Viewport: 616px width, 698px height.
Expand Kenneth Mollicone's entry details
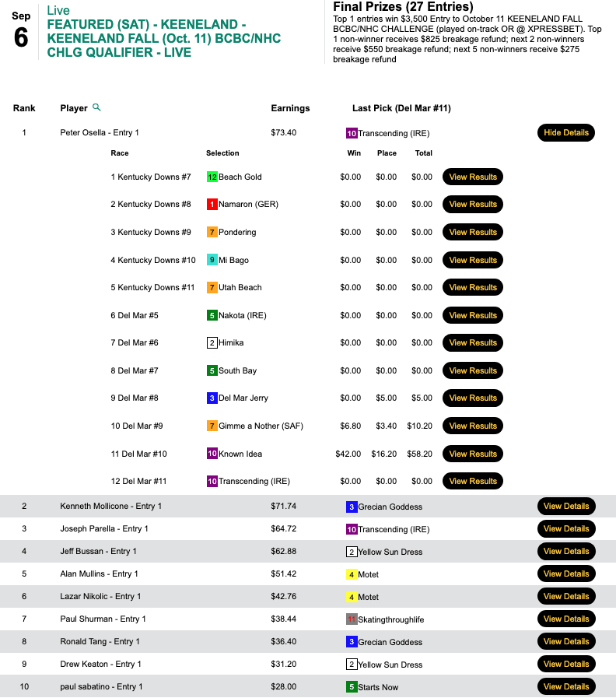(565, 507)
